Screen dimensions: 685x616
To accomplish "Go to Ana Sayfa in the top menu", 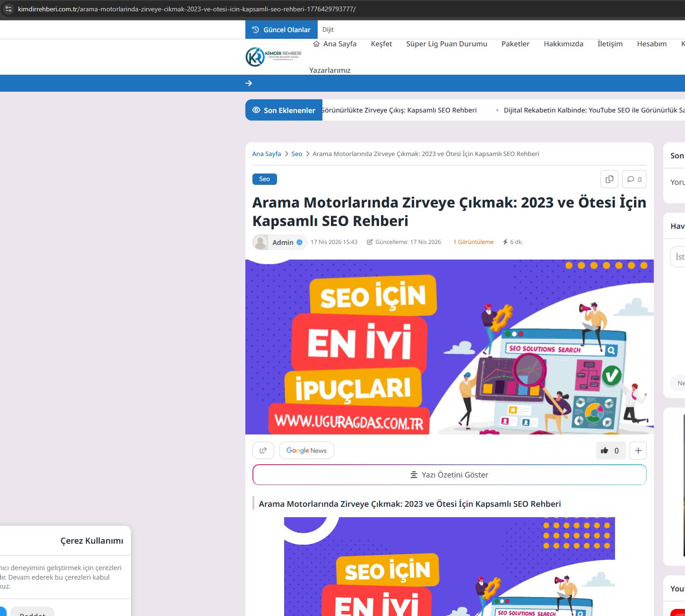I will click(335, 44).
